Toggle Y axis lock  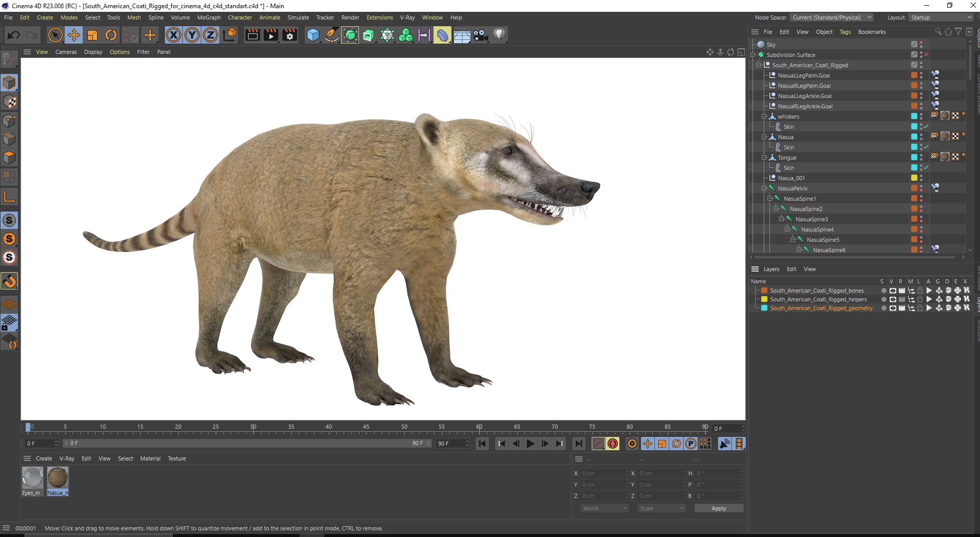click(192, 35)
